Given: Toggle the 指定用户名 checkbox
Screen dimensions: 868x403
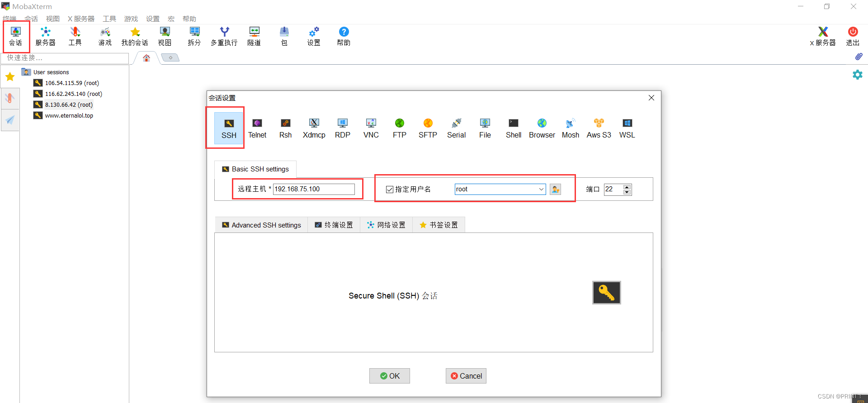Looking at the screenshot, I should pyautogui.click(x=390, y=190).
